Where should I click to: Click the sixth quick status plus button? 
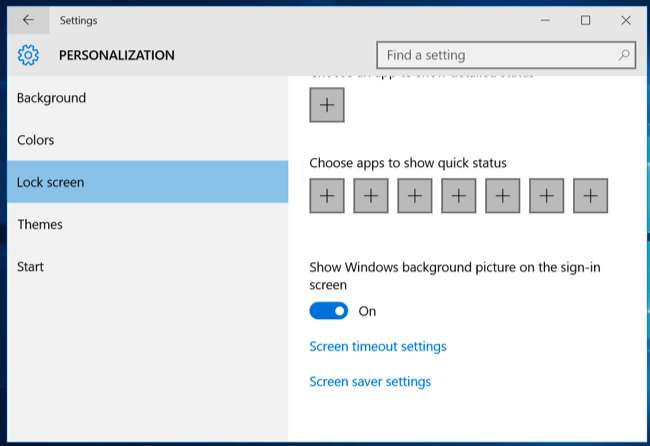coord(547,196)
